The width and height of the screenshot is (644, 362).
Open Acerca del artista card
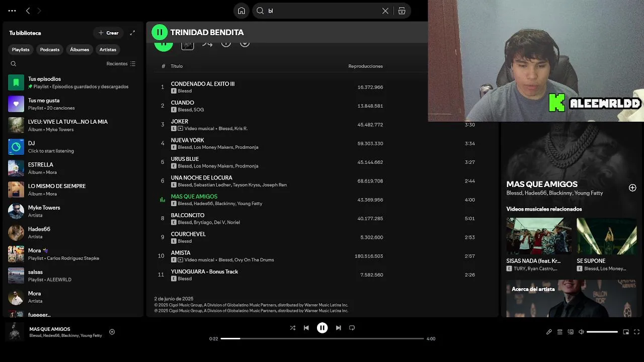pyautogui.click(x=572, y=298)
